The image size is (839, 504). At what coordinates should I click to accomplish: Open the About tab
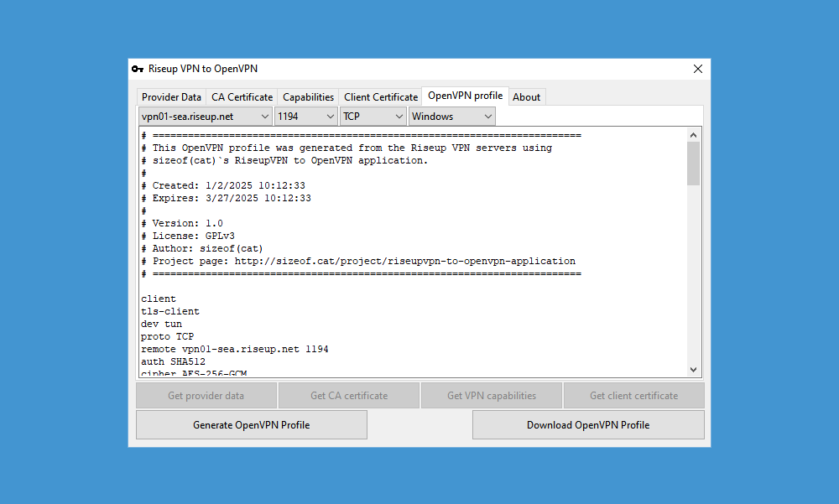click(x=526, y=97)
